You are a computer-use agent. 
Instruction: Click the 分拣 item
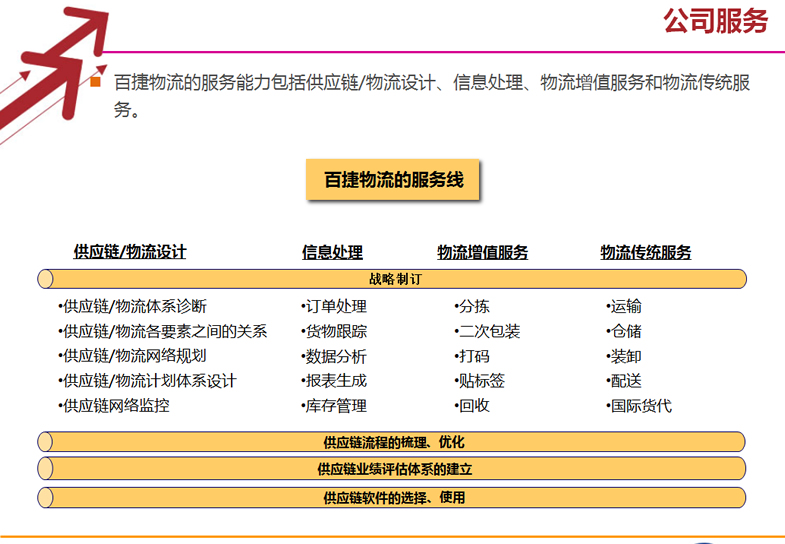(x=472, y=306)
